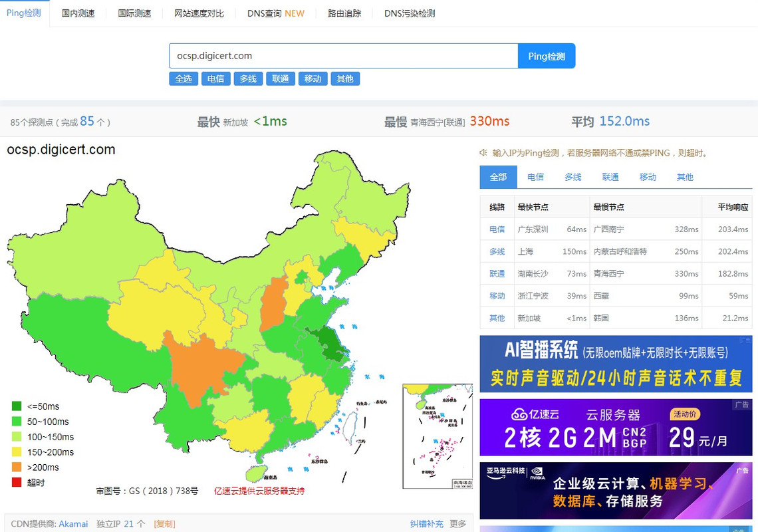Image resolution: width=758 pixels, height=532 pixels.
Task: Click the 线路 column header
Action: pos(497,207)
